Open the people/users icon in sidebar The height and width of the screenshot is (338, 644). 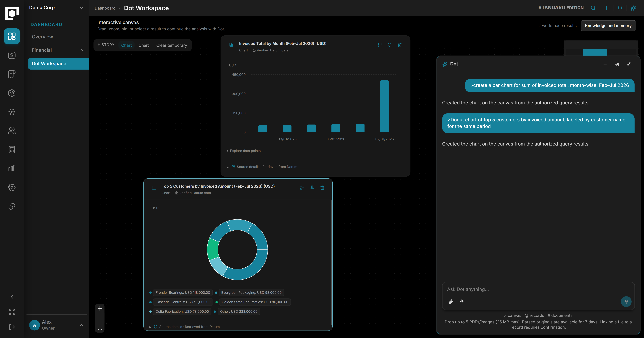pos(12,131)
